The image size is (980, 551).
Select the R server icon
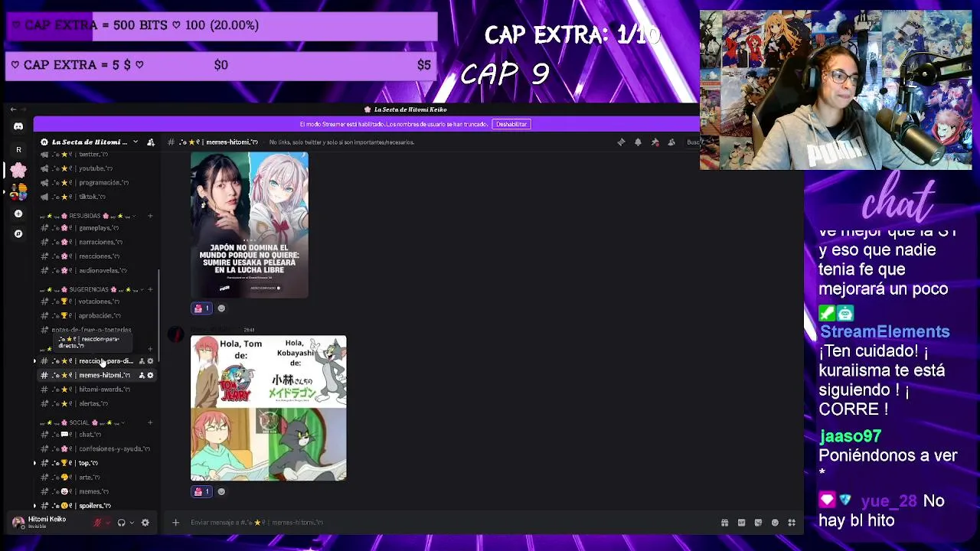18,150
